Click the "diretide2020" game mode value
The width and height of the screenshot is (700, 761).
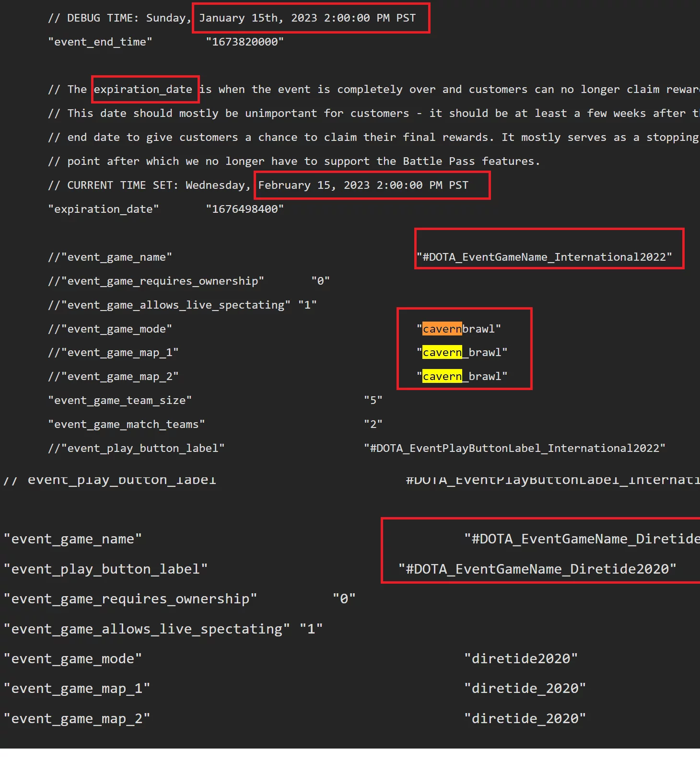521,659
